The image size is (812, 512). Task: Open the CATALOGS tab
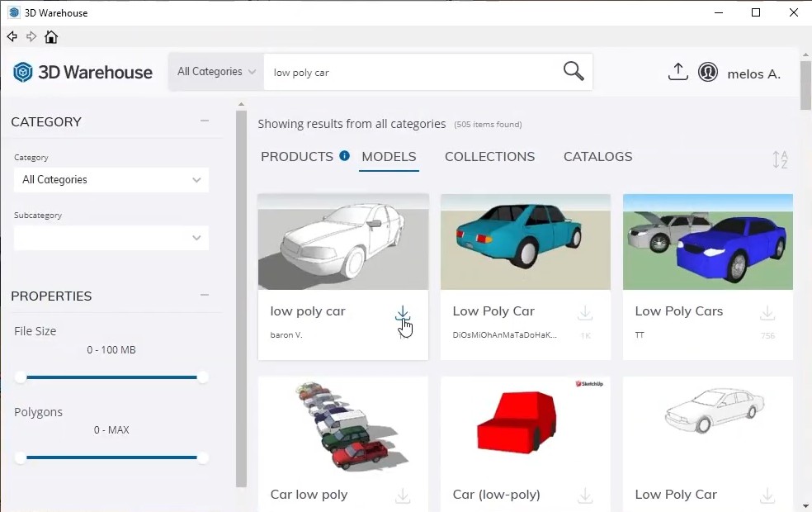point(597,157)
